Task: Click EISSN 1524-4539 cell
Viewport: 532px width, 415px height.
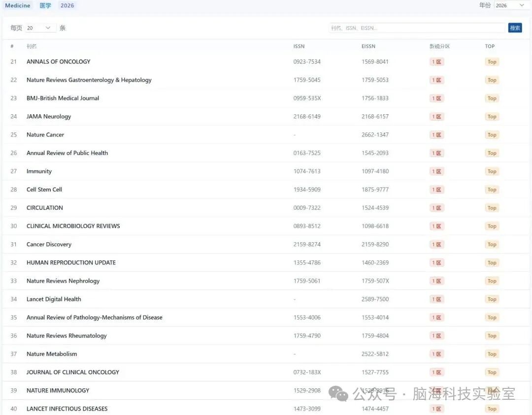Action: (x=375, y=208)
